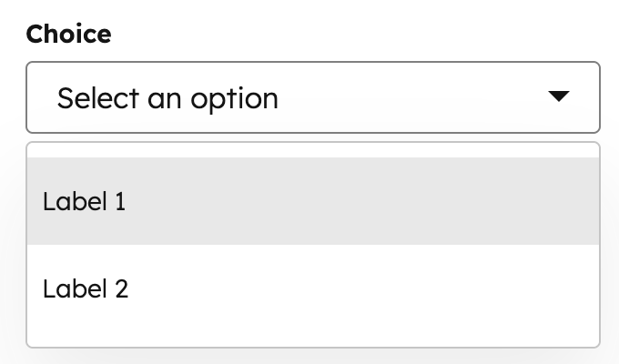Screen dimensions: 619x364
Task: Pick the "Label 2" option
Action: (313, 289)
